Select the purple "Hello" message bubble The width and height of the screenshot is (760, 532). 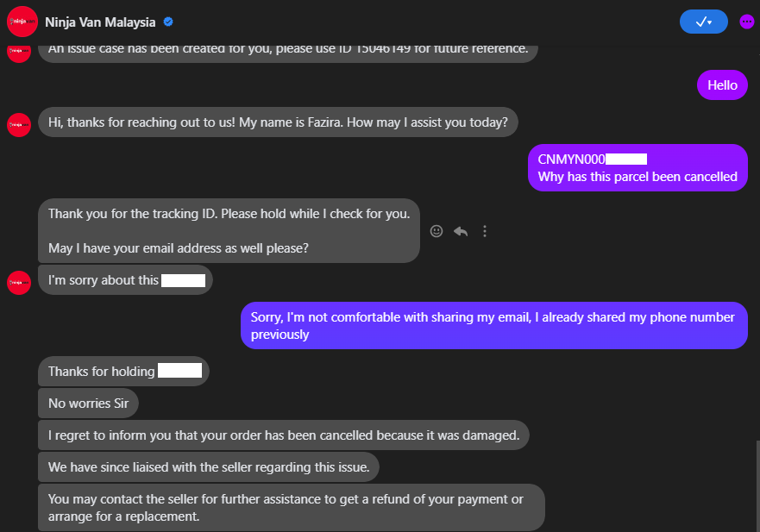click(722, 85)
